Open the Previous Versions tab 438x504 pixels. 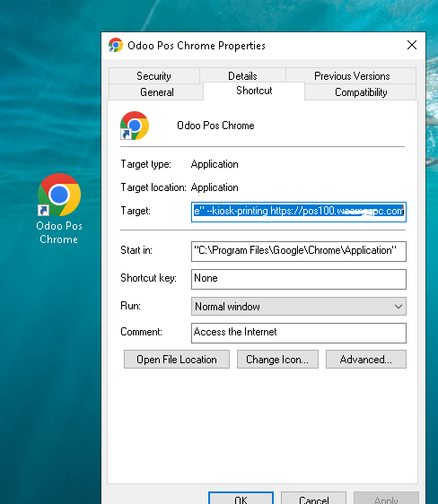(352, 76)
